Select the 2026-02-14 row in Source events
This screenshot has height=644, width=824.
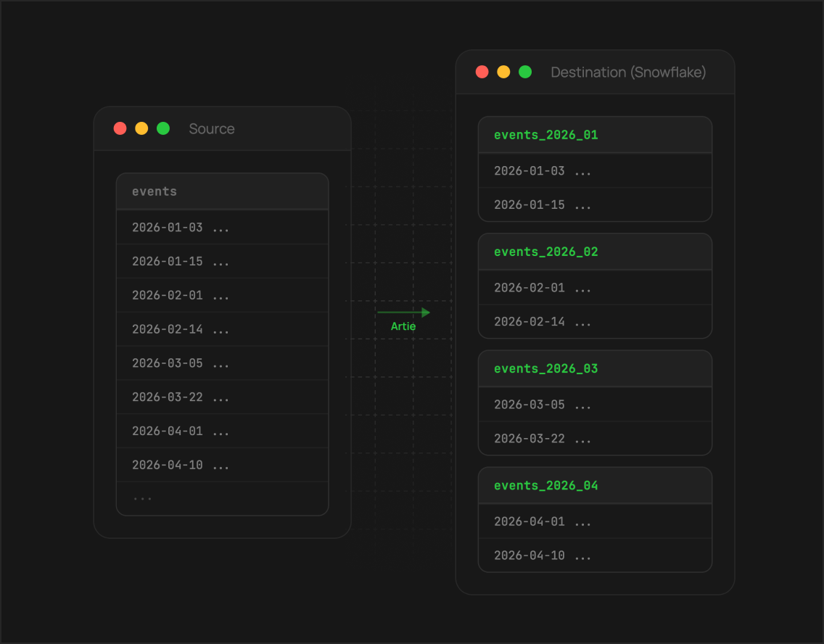click(222, 329)
